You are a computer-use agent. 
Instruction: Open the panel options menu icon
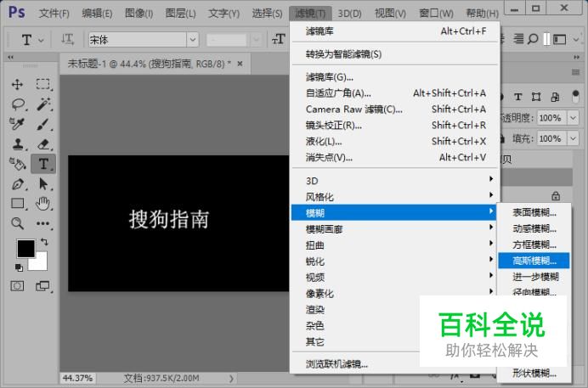(575, 72)
